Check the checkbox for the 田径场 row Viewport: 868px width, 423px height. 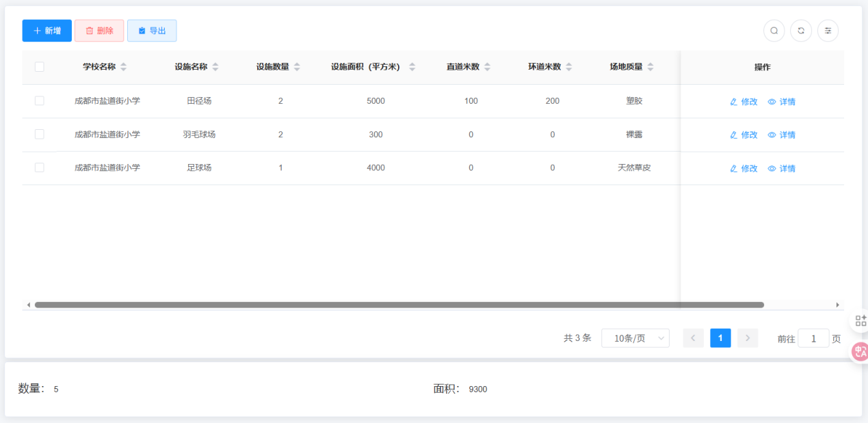(40, 101)
